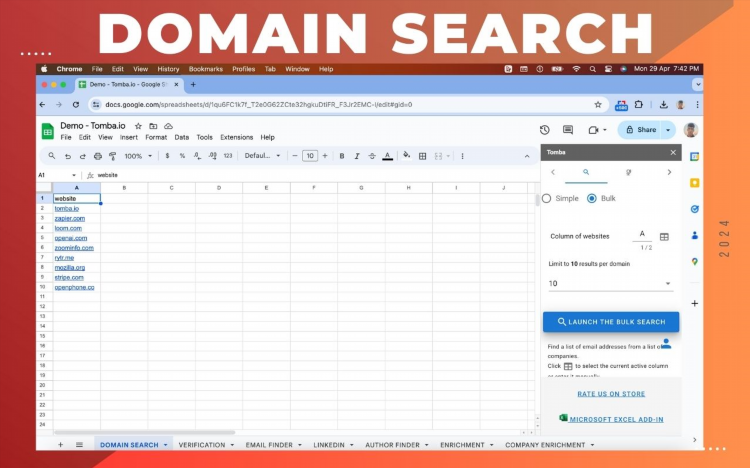Screen dimensions: 750x468
Task: Open DOMAIN SEARCH sheet tab menu arrow
Action: pyautogui.click(x=165, y=445)
